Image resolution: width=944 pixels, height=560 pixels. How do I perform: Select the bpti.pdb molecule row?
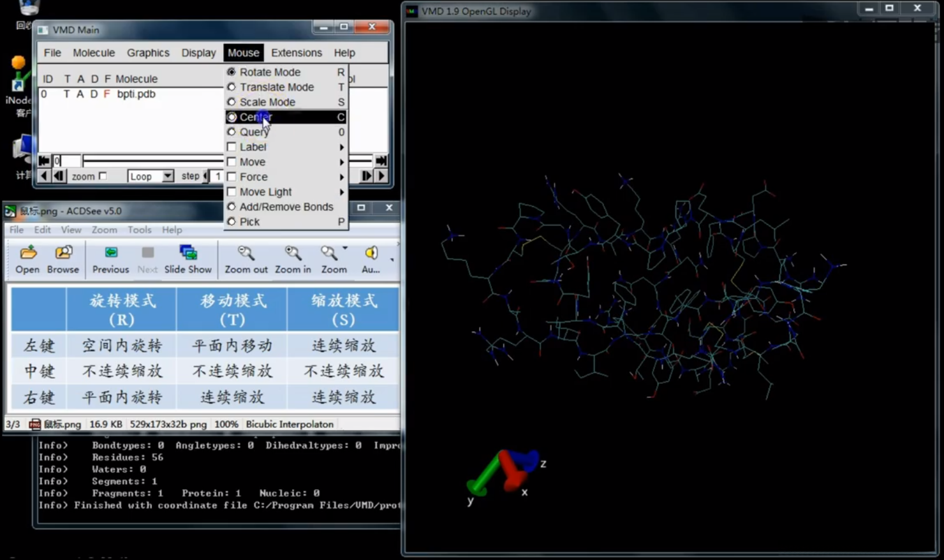(136, 94)
